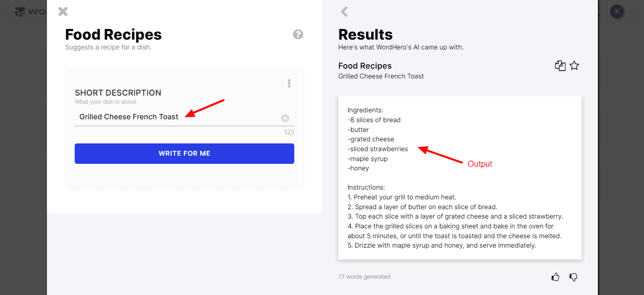Favorite the result with the star icon
644x295 pixels.
point(574,65)
